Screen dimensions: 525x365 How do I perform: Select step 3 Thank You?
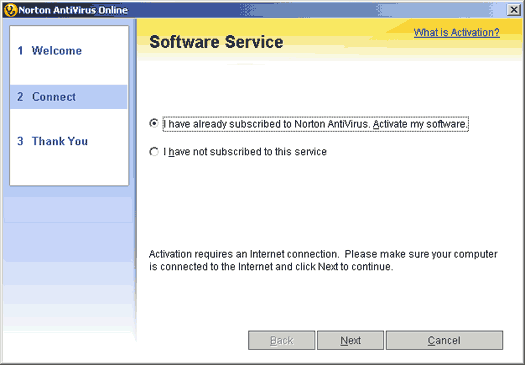(x=53, y=141)
